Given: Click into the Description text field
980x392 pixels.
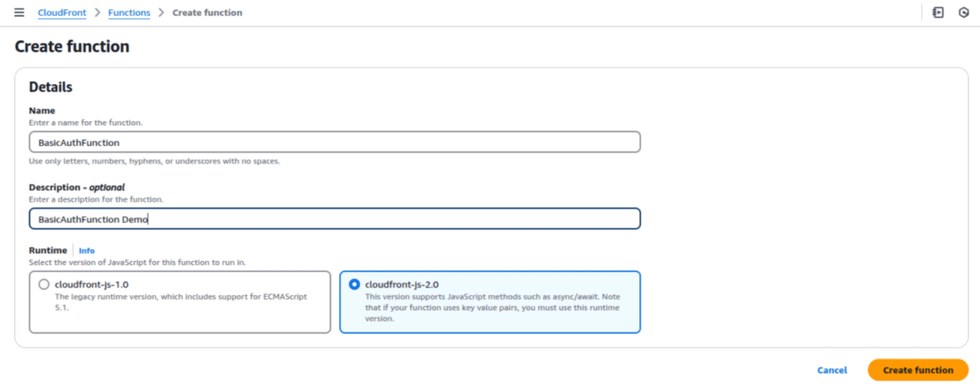Looking at the screenshot, I should pos(335,219).
